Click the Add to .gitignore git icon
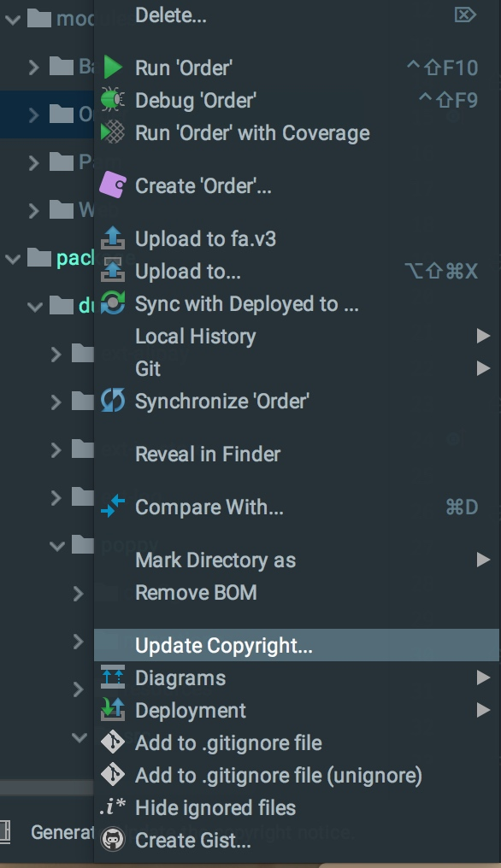501x868 pixels. (113, 742)
